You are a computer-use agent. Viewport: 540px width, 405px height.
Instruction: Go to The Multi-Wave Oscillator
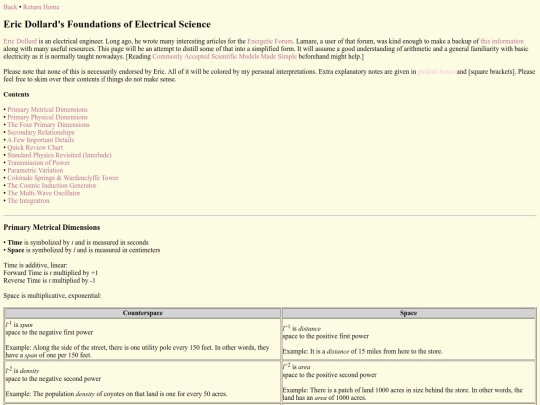tap(44, 193)
